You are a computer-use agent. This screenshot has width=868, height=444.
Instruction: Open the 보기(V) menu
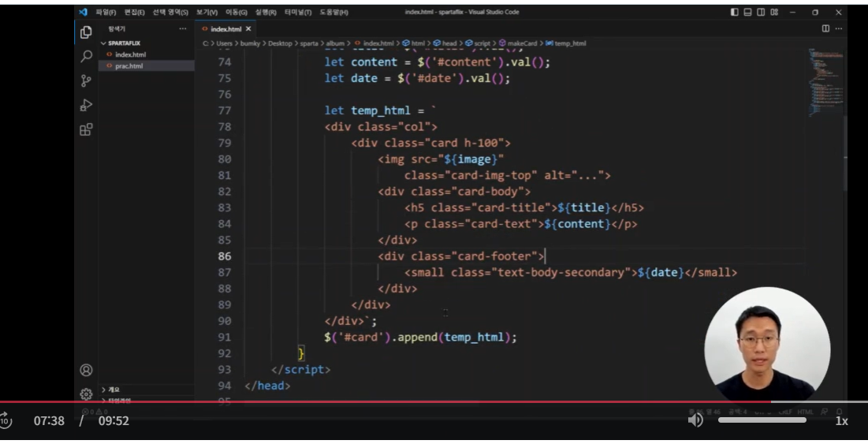(x=207, y=12)
